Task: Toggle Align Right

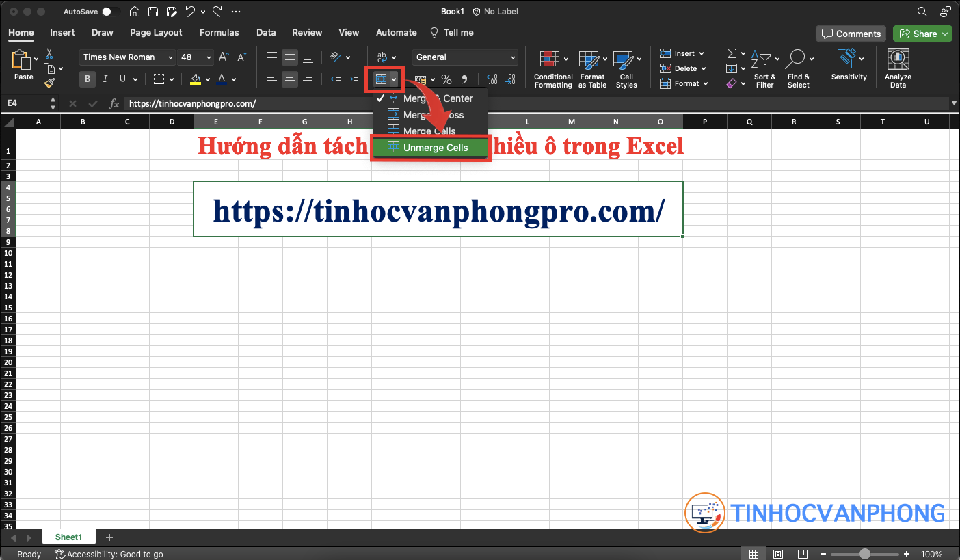Action: click(x=308, y=79)
